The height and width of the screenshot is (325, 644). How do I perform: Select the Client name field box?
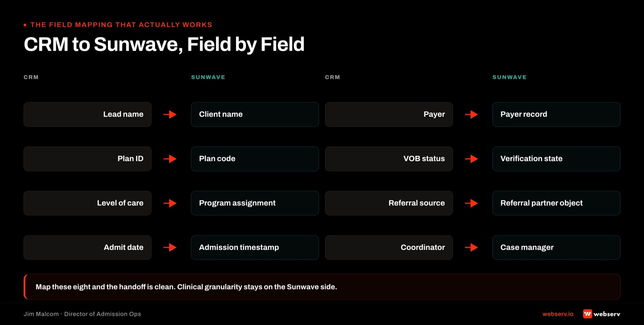[x=255, y=114]
